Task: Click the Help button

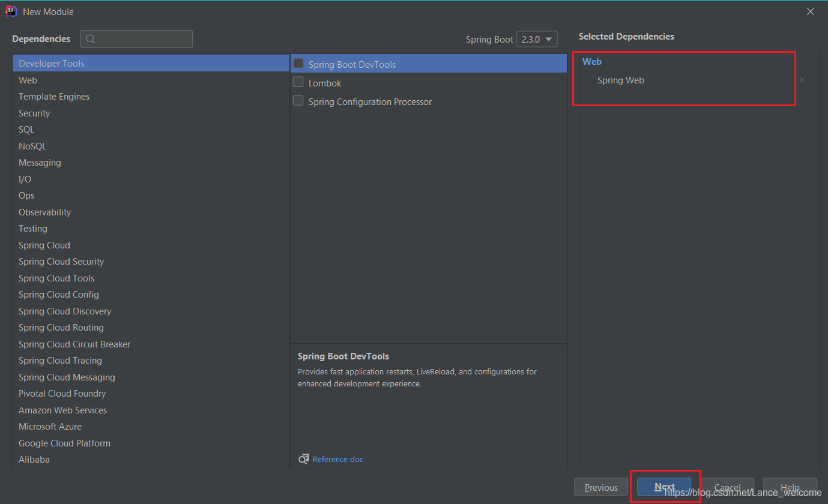Action: pos(790,487)
